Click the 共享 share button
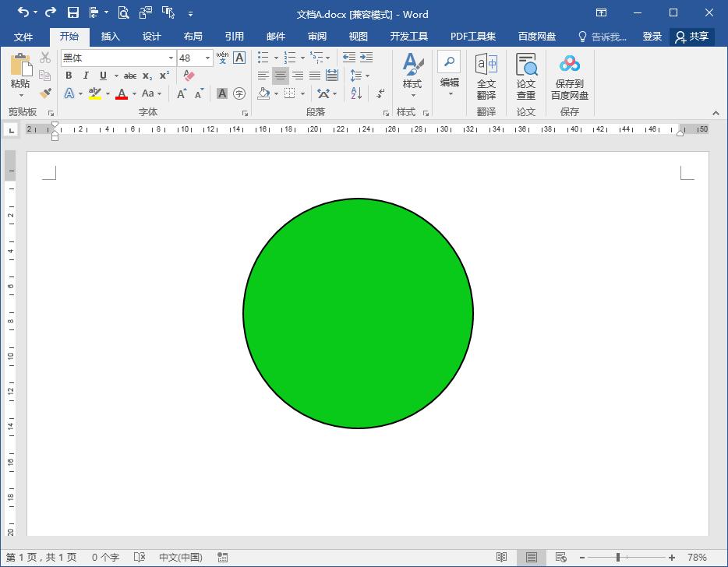Screen dimensions: 728x567 click(692, 37)
